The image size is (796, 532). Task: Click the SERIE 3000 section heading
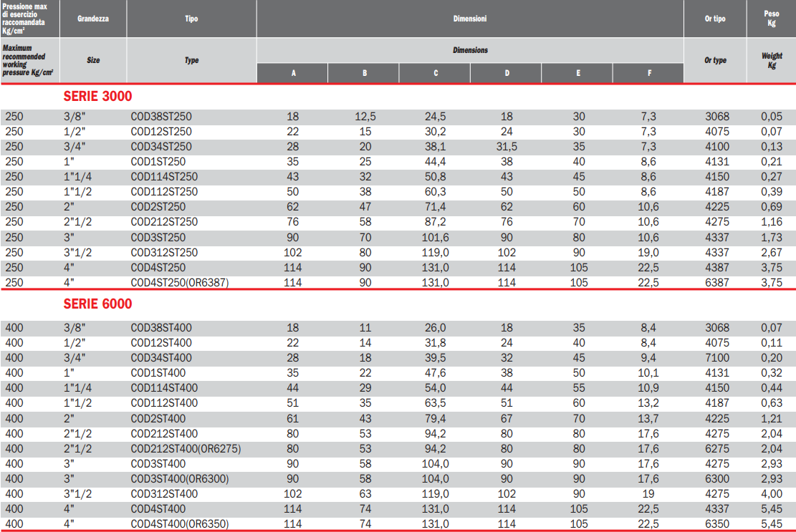coord(97,96)
